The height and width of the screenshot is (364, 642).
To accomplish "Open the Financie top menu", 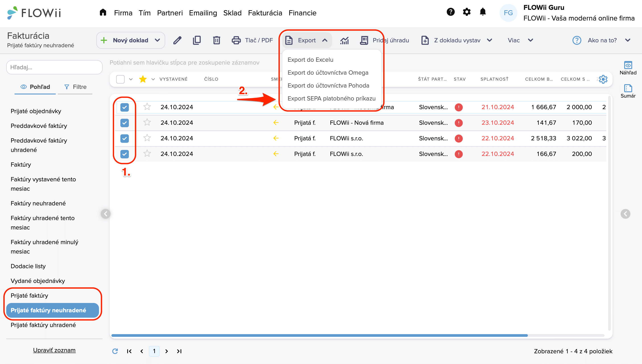I will point(302,13).
